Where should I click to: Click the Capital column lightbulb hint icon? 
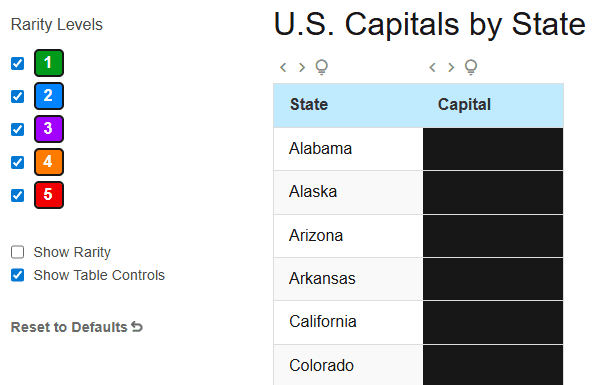pos(471,67)
